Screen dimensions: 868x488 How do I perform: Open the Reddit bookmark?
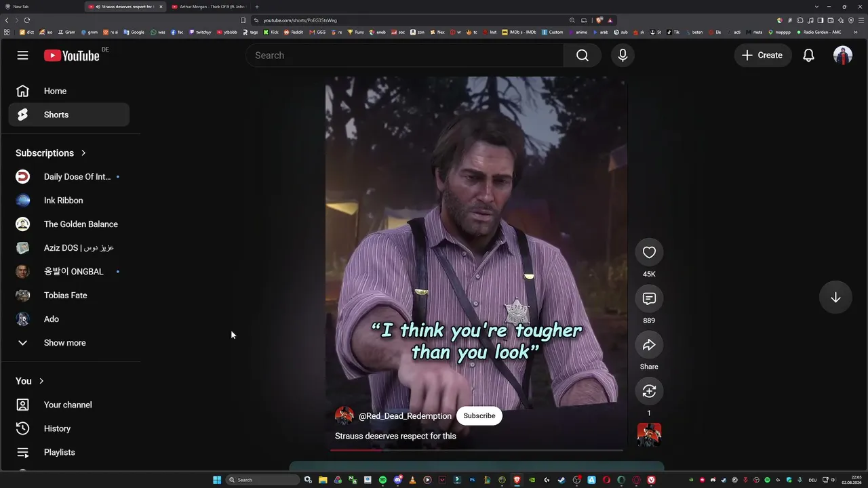click(294, 32)
